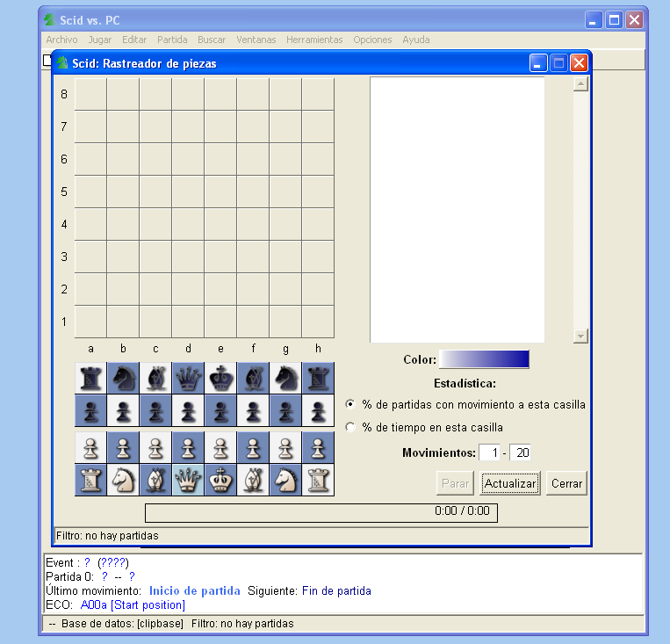The height and width of the screenshot is (644, 670).
Task: Select the white bishop on c1
Action: (x=155, y=480)
